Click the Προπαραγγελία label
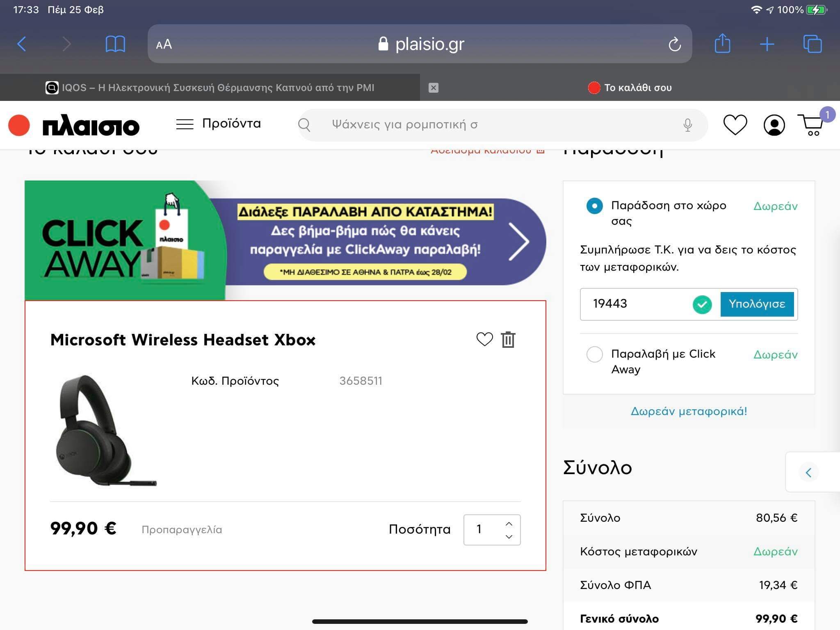This screenshot has width=840, height=630. pyautogui.click(x=182, y=530)
